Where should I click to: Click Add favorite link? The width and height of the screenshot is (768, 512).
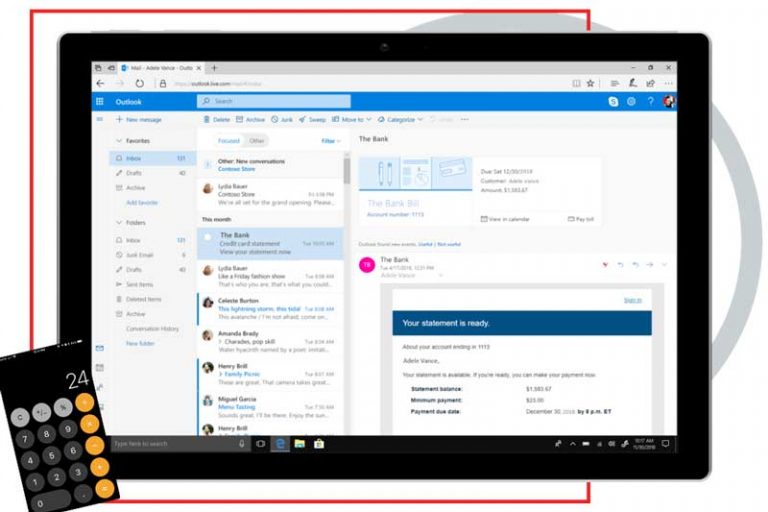[x=142, y=203]
